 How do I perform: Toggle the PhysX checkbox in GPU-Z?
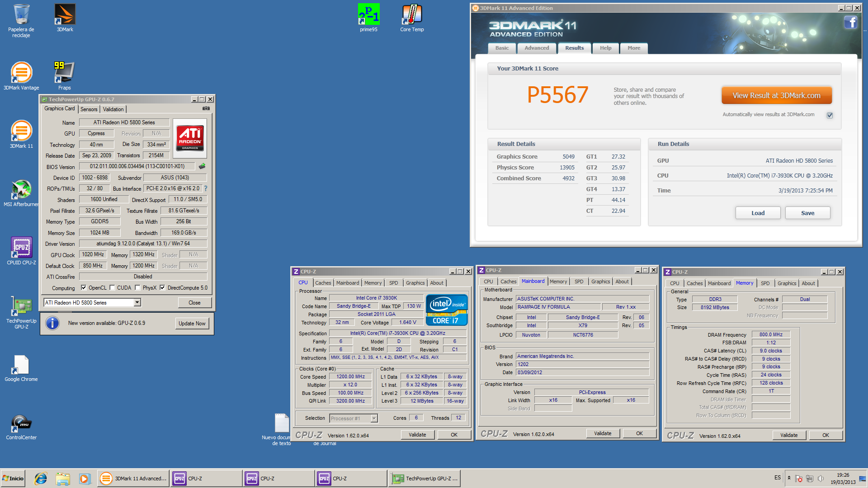coord(137,288)
